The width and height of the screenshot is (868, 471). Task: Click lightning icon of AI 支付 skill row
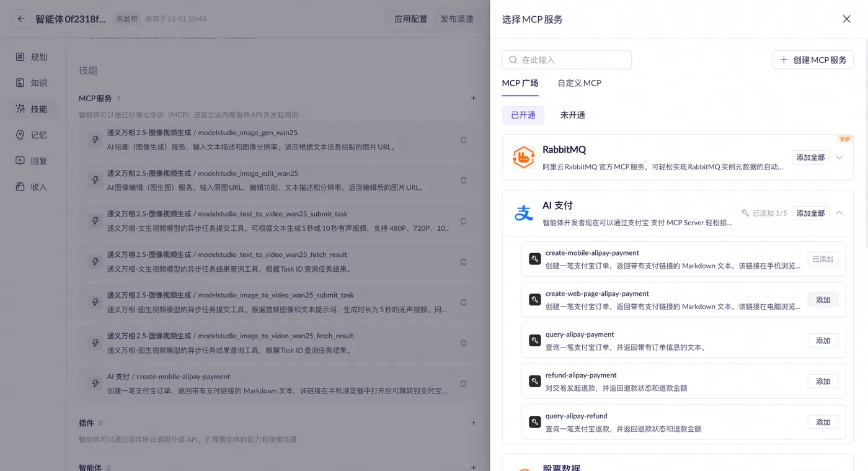(x=95, y=384)
